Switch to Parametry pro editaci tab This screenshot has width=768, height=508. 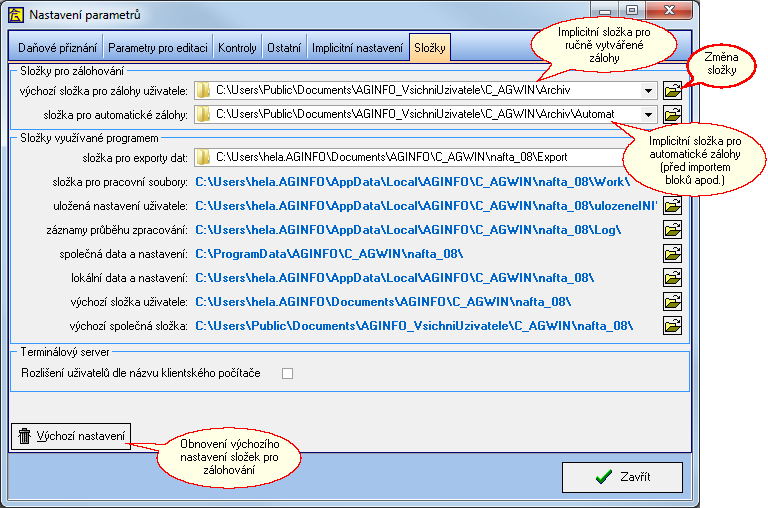[158, 48]
